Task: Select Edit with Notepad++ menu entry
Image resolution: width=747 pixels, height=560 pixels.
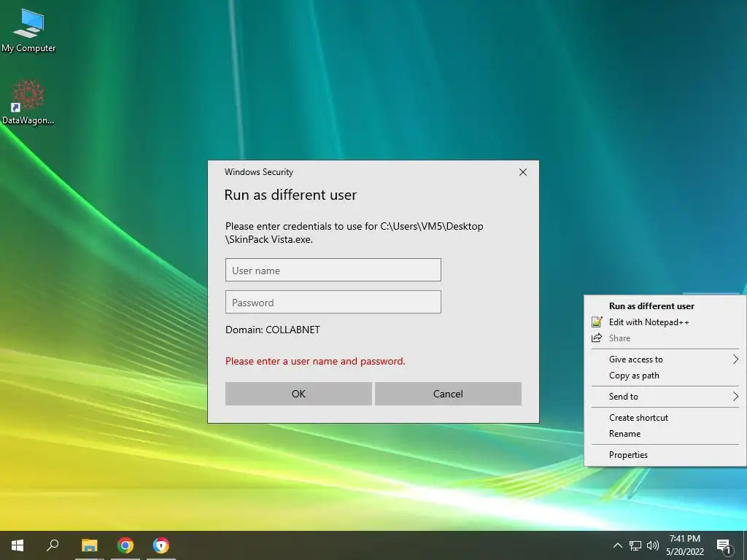Action: point(665,322)
